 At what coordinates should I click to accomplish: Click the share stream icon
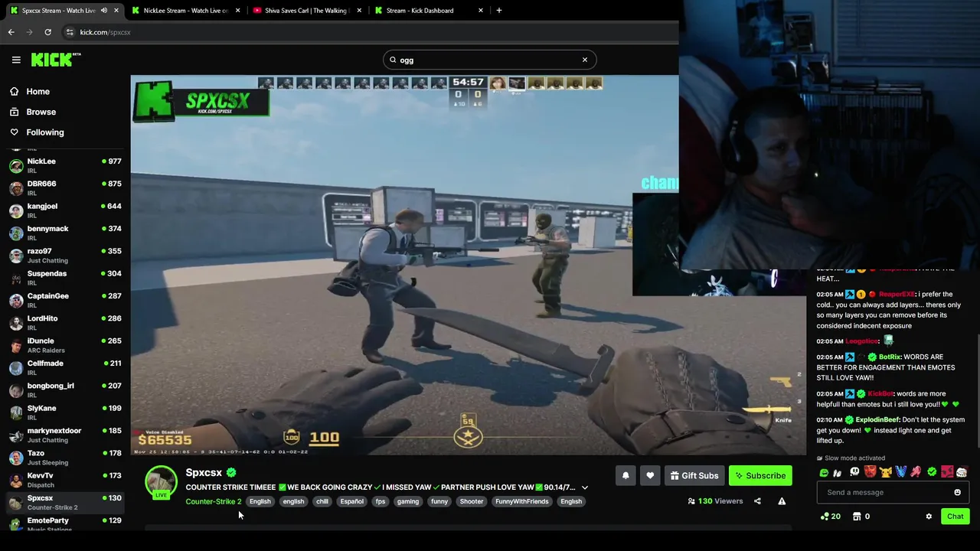coord(757,501)
